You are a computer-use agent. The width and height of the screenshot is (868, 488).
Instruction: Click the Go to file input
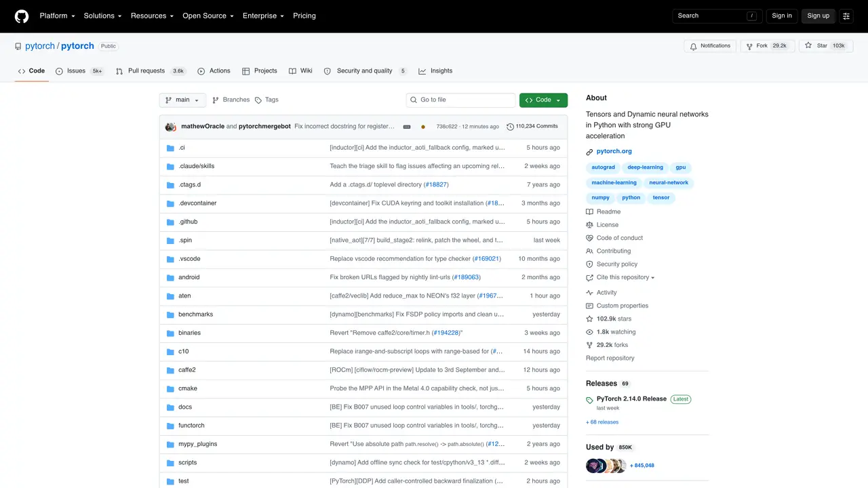(x=461, y=100)
